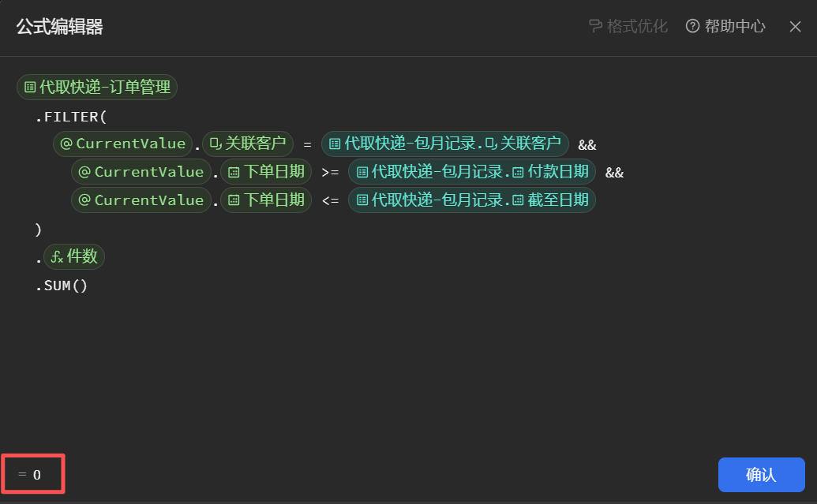The width and height of the screenshot is (817, 504).
Task: Click CurrentValue tag on the <= line
Action: 141,200
